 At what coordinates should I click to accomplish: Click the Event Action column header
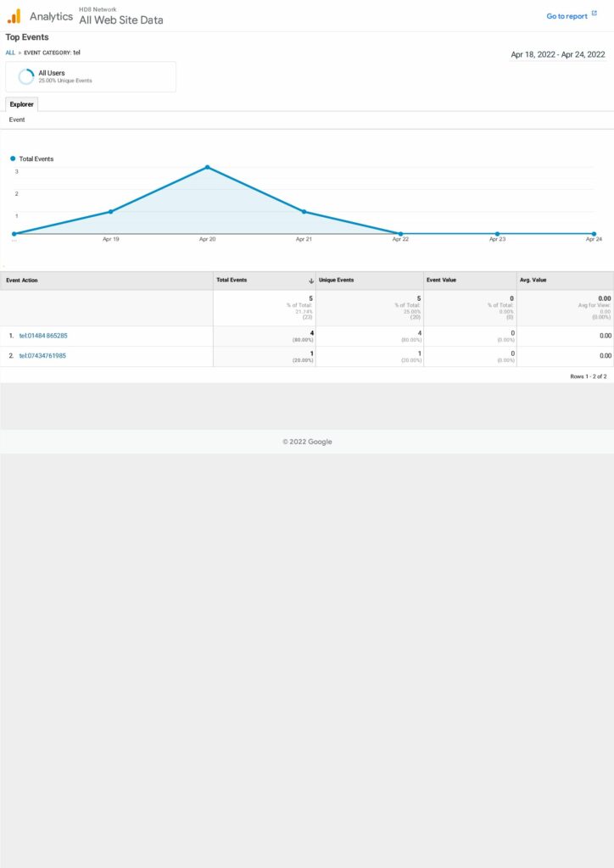pyautogui.click(x=22, y=281)
